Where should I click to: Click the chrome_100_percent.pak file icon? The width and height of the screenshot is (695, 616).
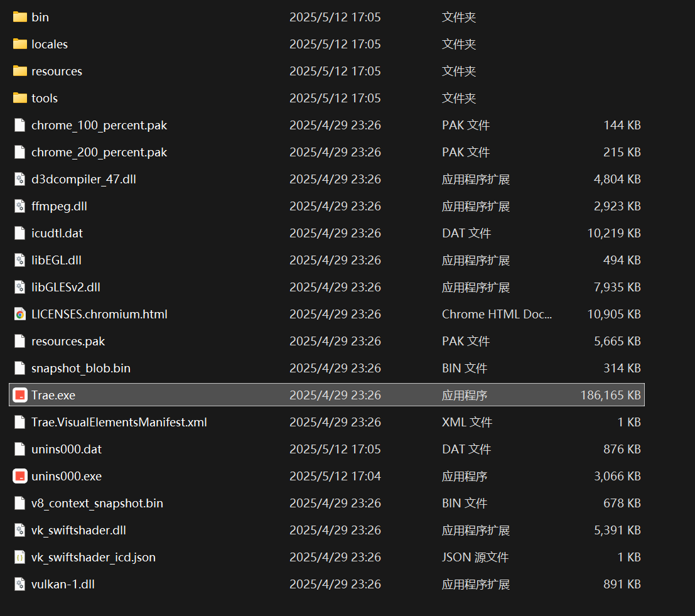[x=20, y=125]
